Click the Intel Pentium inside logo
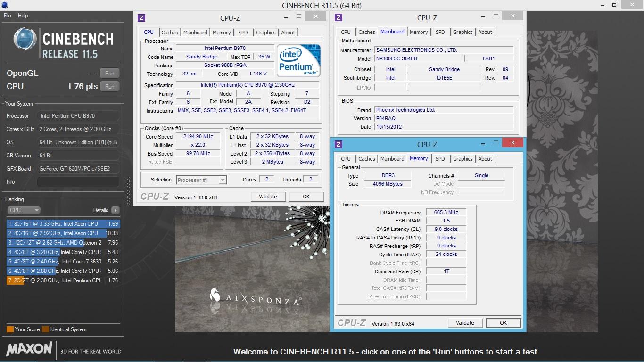 click(x=298, y=61)
